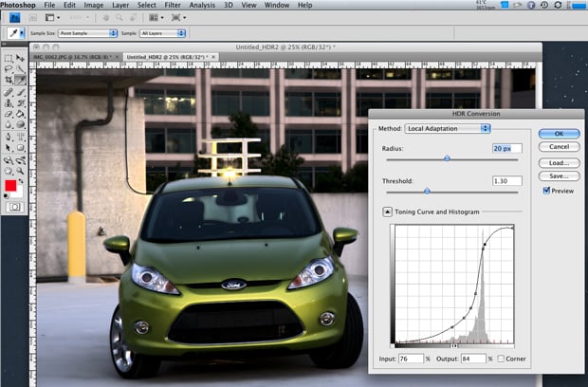
Task: Open the Sample Size dropdown
Action: point(88,33)
